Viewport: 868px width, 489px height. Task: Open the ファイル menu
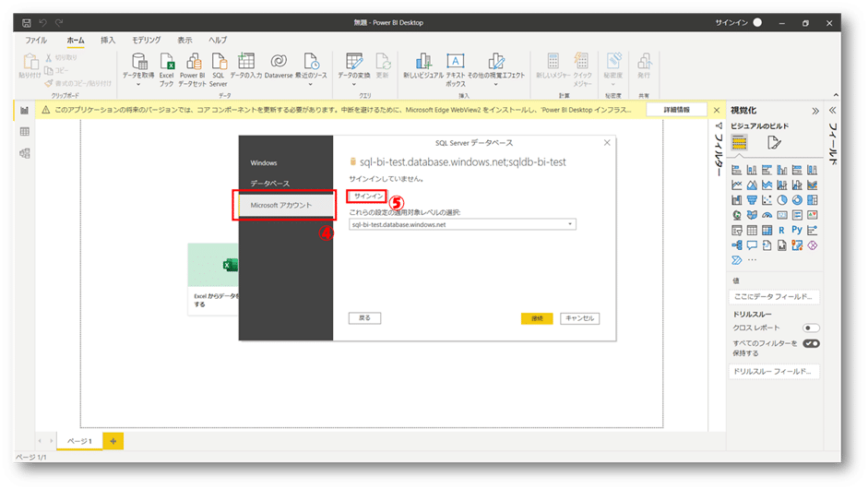pos(36,40)
